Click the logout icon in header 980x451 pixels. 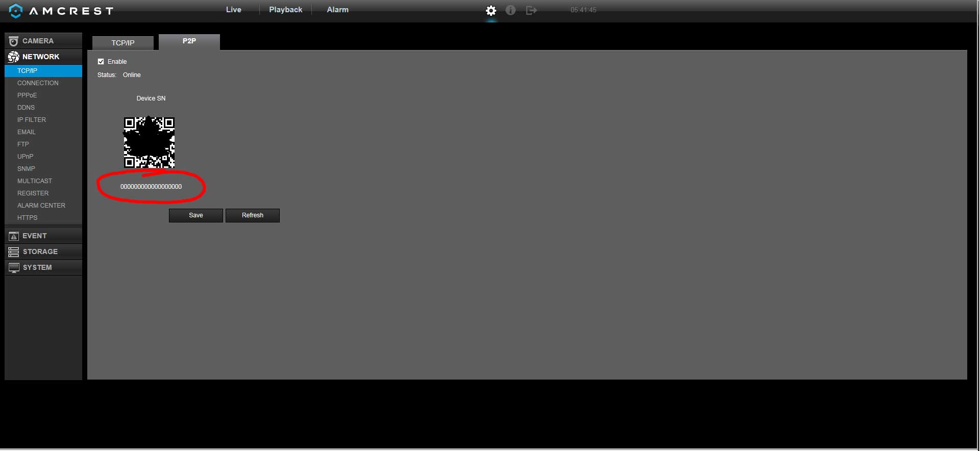pyautogui.click(x=531, y=10)
